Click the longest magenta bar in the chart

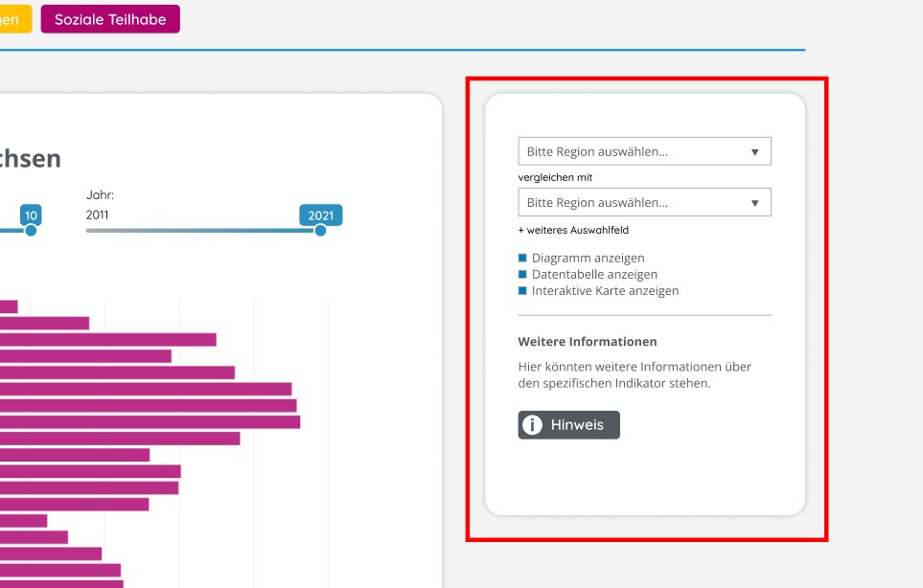[150, 421]
